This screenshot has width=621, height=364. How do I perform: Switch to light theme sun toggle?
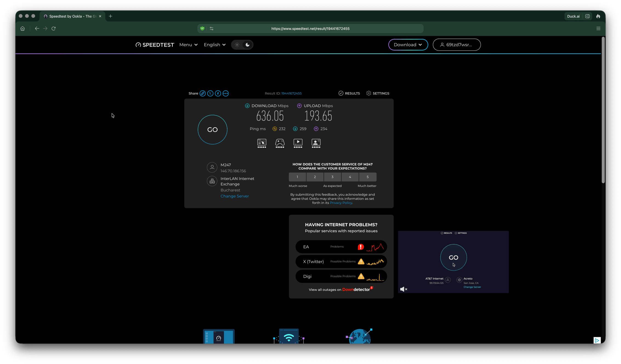coord(237,45)
